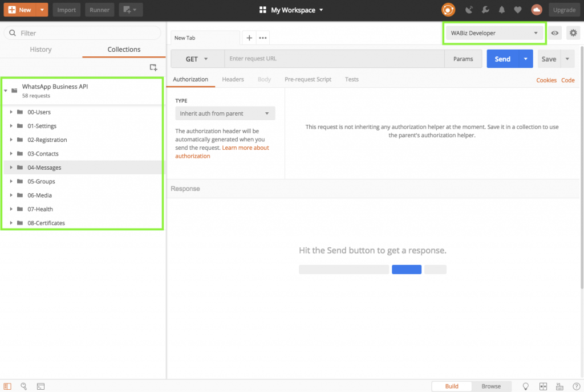Select the Authorization tab
Image resolution: width=584 pixels, height=392 pixels.
pyautogui.click(x=190, y=79)
